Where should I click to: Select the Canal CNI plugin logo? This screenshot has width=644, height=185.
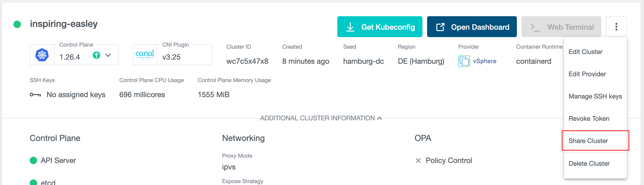[145, 54]
